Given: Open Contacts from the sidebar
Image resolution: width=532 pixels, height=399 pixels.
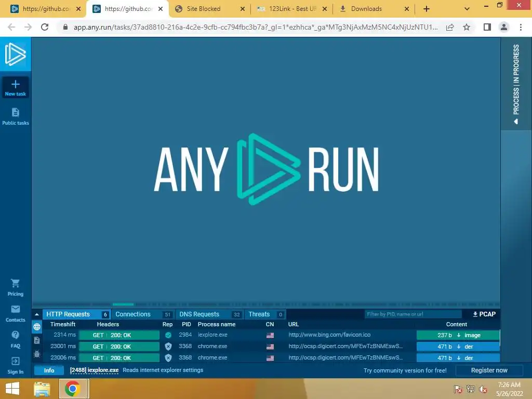Looking at the screenshot, I should tap(15, 313).
